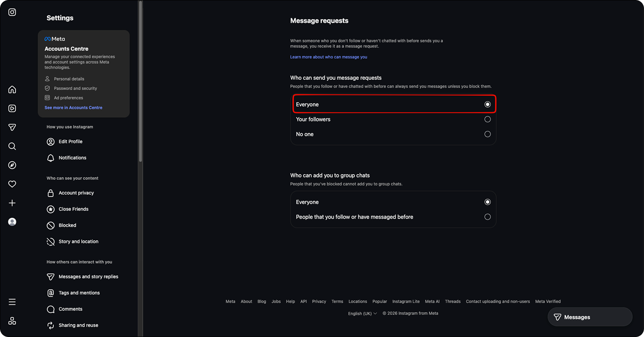Open direct messages paper plane icon
The image size is (644, 337).
pyautogui.click(x=12, y=128)
